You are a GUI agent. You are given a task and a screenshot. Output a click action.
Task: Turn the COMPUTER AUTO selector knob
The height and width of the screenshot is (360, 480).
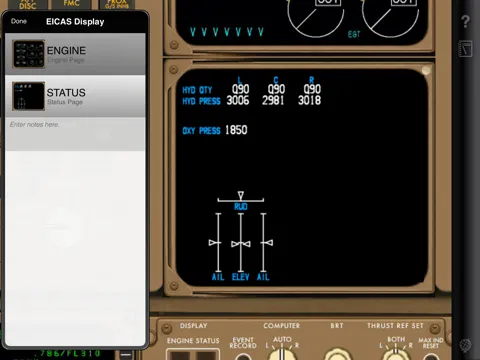(282, 354)
